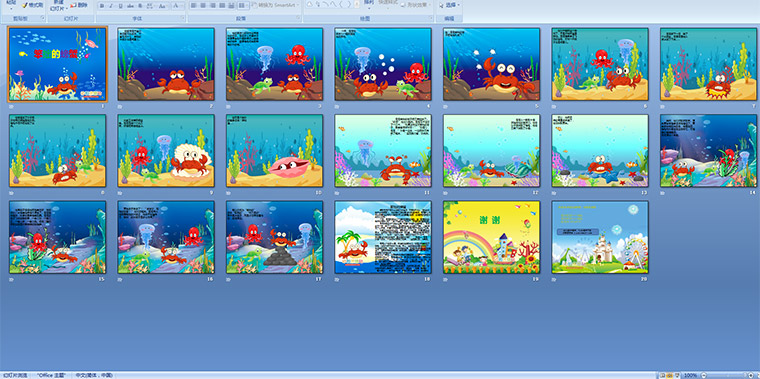This screenshot has height=379, width=760.
Task: Center align text in paragraph group
Action: point(204,6)
